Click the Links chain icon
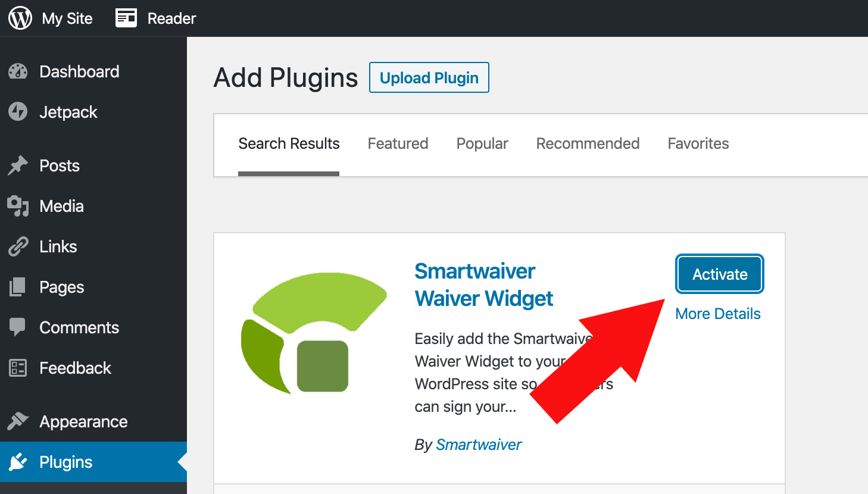The width and height of the screenshot is (868, 494). pos(18,246)
